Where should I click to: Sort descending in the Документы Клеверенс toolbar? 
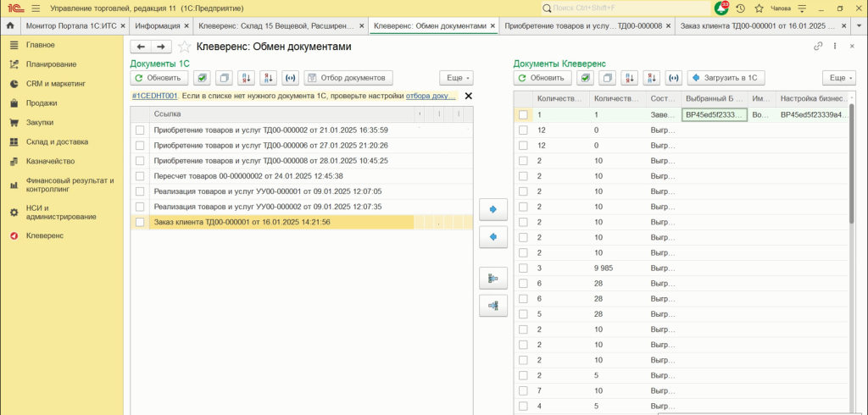(x=651, y=78)
